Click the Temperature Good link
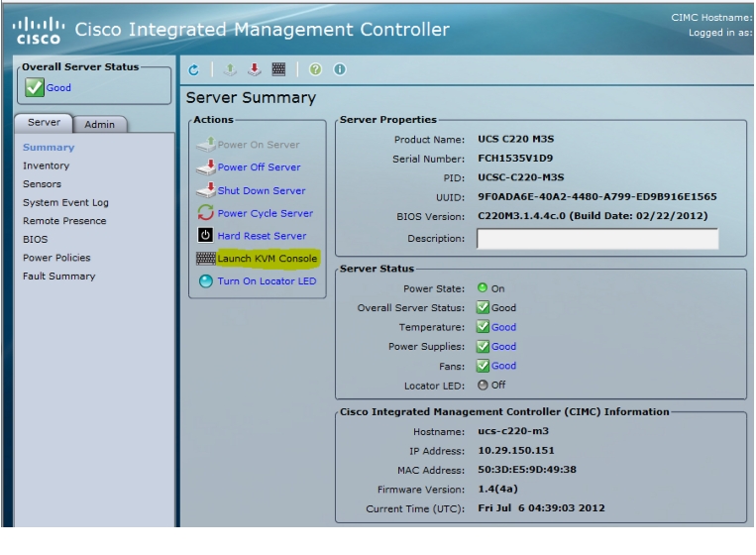Image resolution: width=756 pixels, height=555 pixels. [x=504, y=327]
